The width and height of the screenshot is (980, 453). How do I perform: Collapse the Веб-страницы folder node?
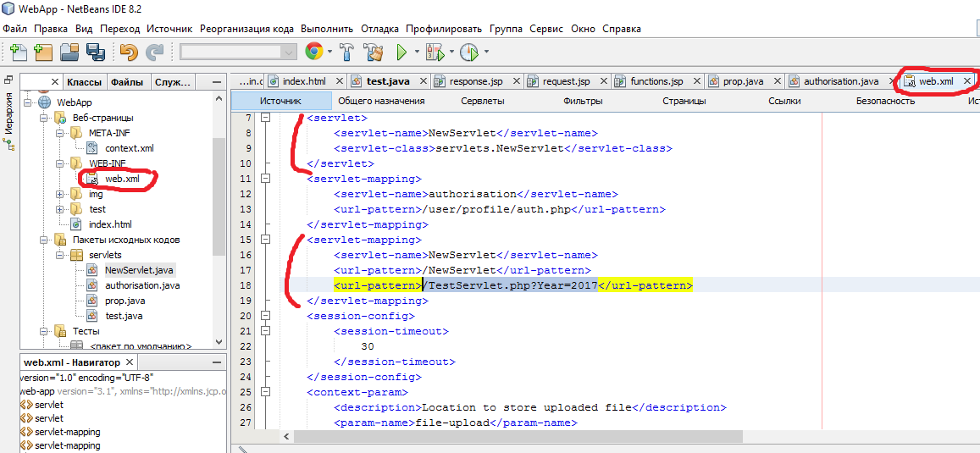tap(44, 118)
